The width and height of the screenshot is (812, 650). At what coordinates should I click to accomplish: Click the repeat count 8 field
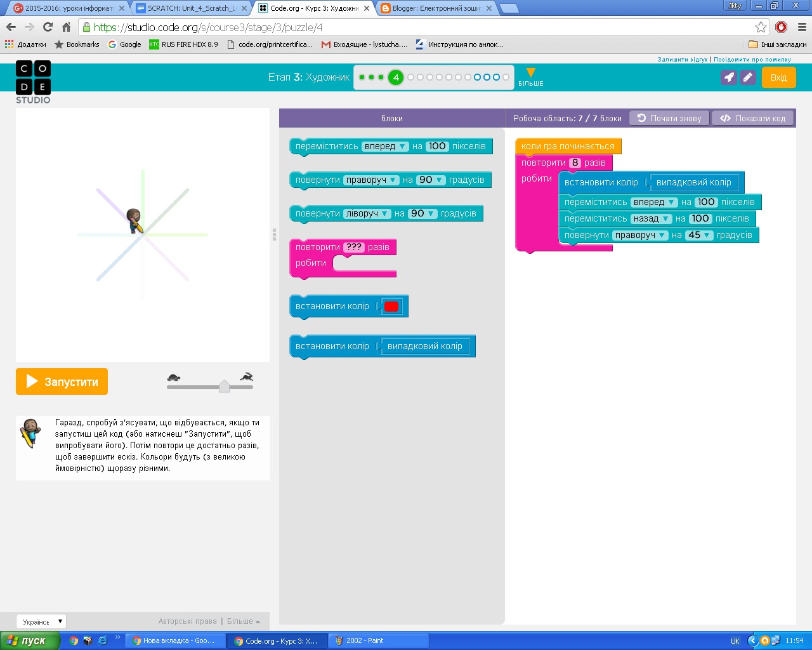(x=575, y=162)
